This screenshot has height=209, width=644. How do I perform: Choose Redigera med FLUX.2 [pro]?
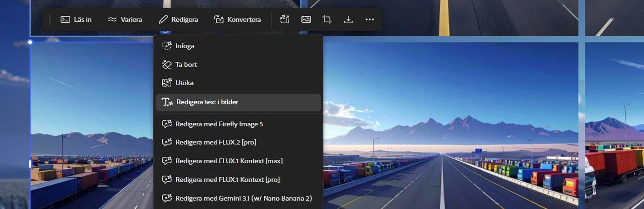coord(238,142)
